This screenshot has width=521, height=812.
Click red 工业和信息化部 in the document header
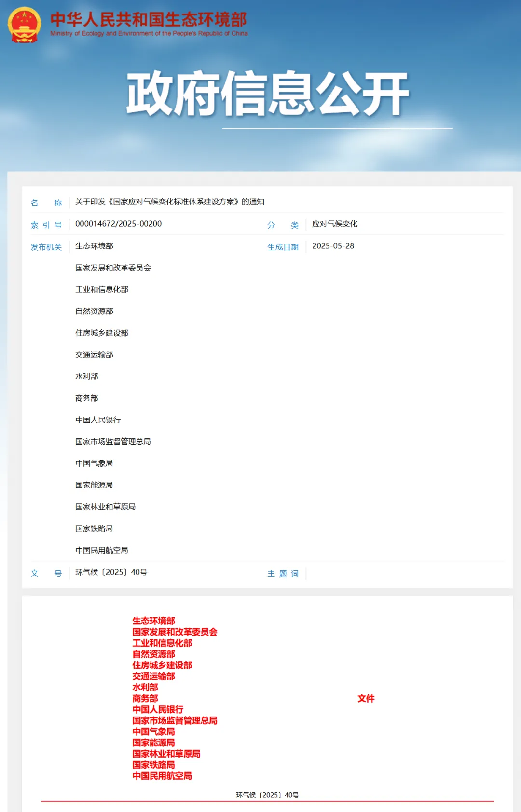[163, 643]
